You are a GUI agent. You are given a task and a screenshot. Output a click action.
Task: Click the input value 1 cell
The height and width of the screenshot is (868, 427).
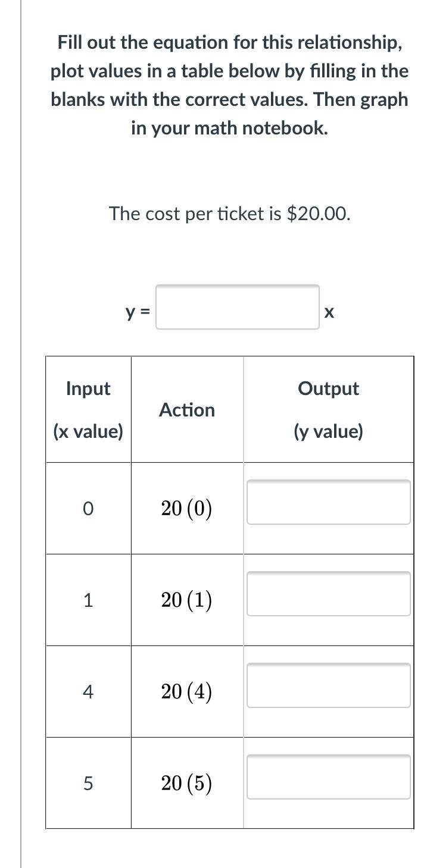coord(88,600)
